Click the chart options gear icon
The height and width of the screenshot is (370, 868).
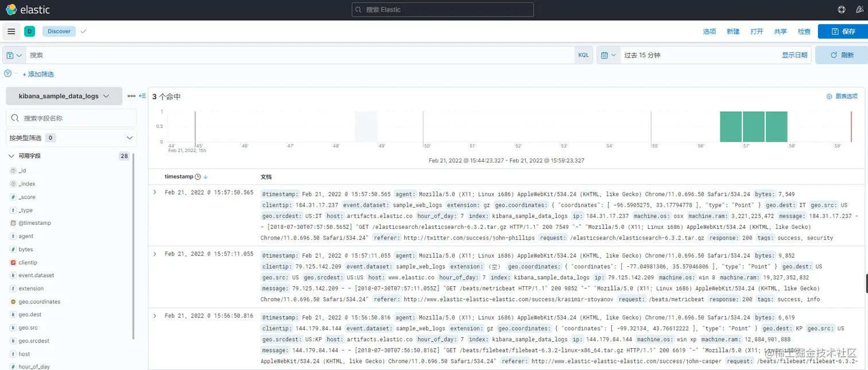(829, 96)
